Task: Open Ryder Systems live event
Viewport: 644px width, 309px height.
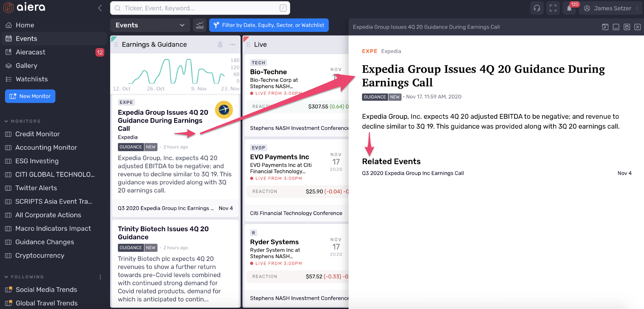Action: point(274,242)
